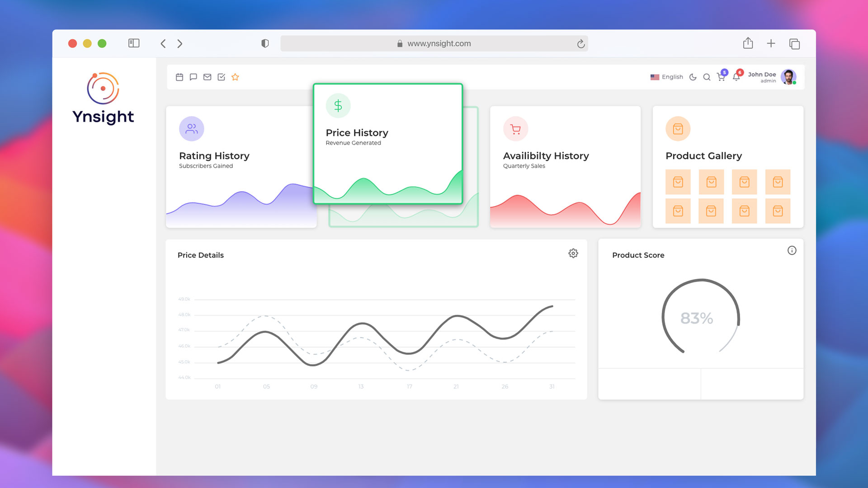Viewport: 868px width, 488px height.
Task: Click the Product Score title
Action: tap(638, 255)
